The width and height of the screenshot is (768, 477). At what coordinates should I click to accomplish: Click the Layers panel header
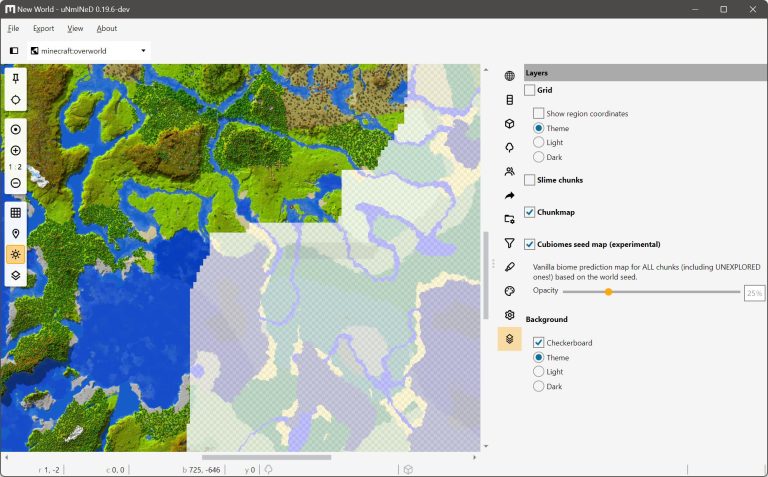[x=646, y=72]
